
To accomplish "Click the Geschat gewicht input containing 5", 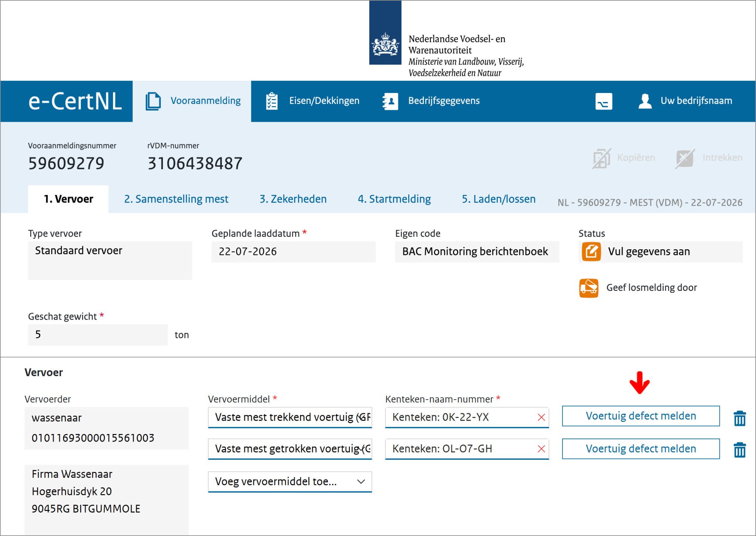I will tap(98, 335).
